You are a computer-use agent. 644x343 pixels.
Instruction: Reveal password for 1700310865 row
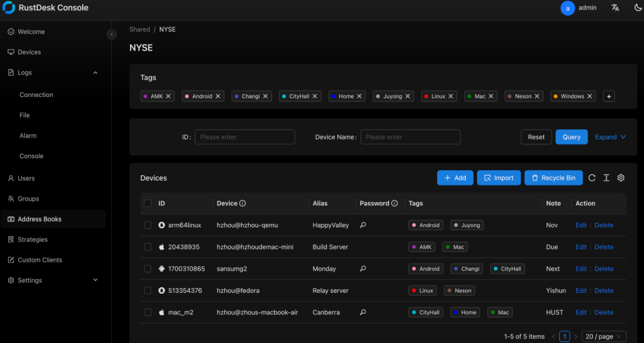[x=363, y=268]
